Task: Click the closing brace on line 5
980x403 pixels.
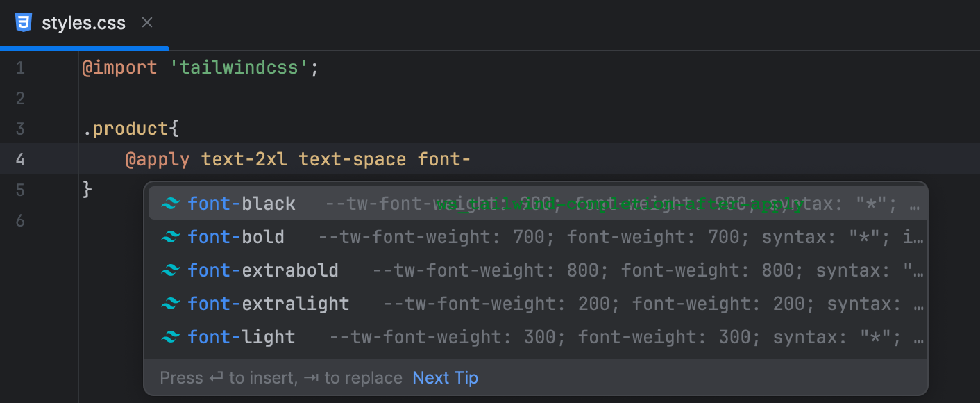Action: pos(86,188)
